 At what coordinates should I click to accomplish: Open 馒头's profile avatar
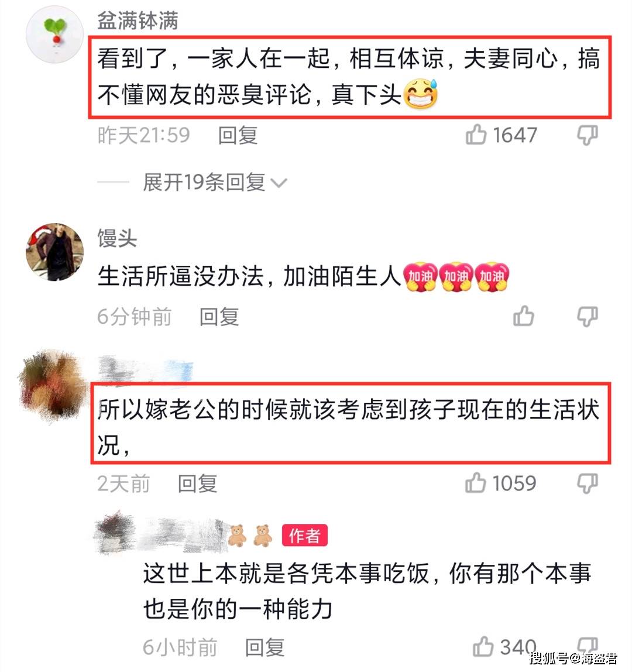55,252
